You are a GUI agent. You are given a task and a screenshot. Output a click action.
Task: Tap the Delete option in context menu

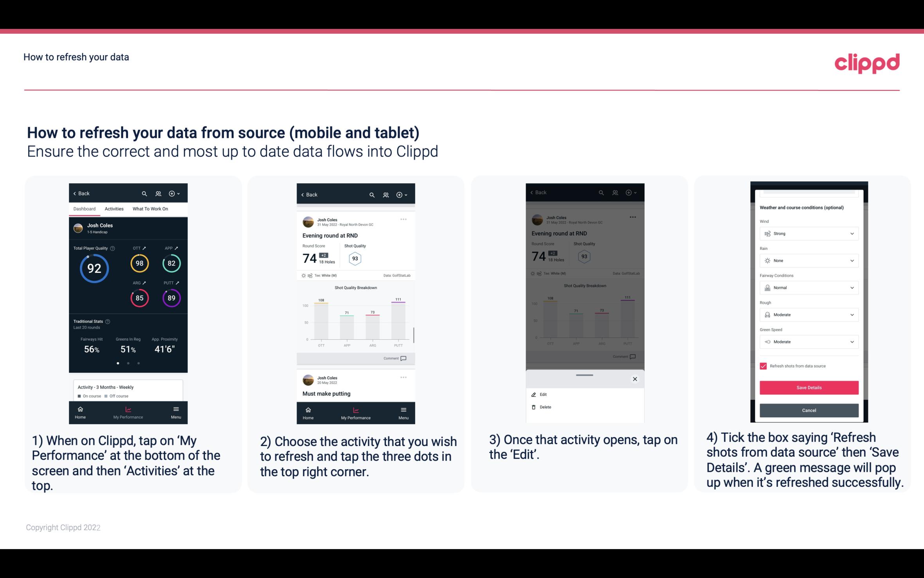coord(546,406)
